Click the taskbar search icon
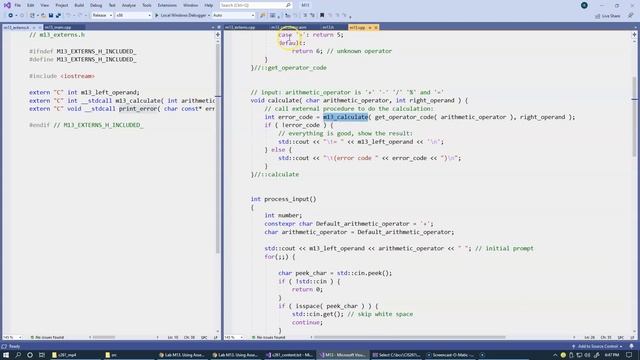Screen dimensions: 640x360 point(18,355)
